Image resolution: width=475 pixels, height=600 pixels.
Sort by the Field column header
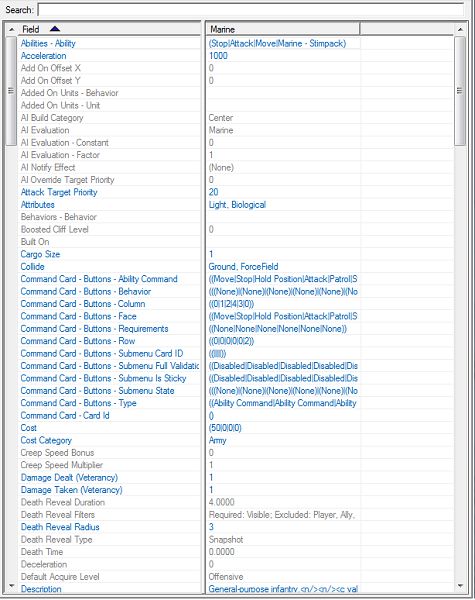[x=109, y=29]
